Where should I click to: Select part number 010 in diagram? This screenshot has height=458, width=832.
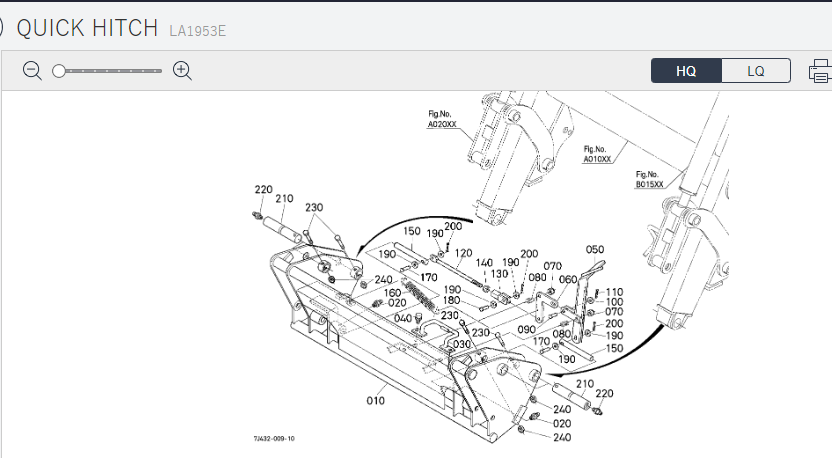tap(375, 402)
